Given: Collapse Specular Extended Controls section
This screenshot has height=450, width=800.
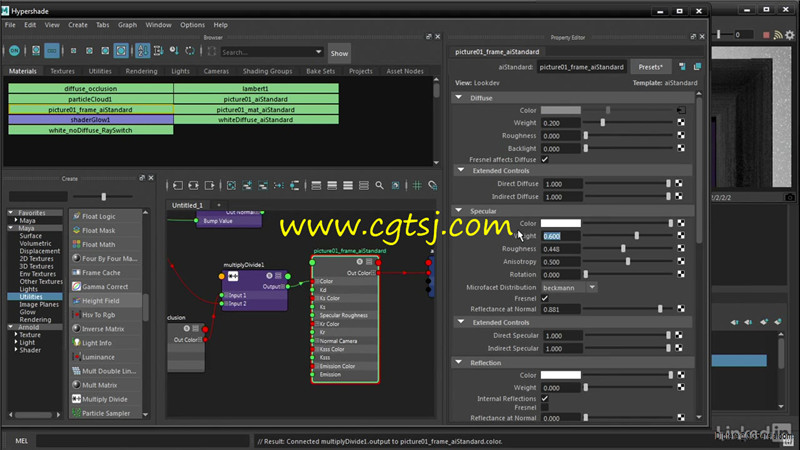Looking at the screenshot, I should click(461, 321).
